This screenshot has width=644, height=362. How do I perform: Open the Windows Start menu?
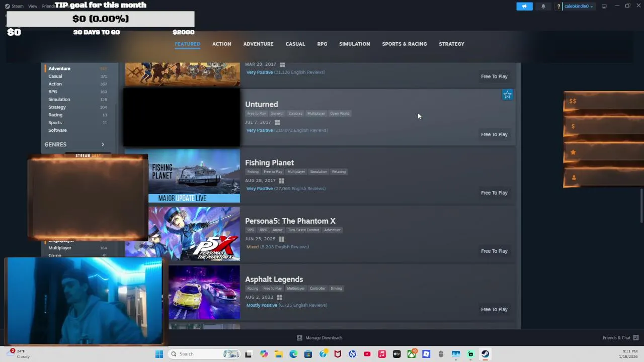click(x=159, y=354)
